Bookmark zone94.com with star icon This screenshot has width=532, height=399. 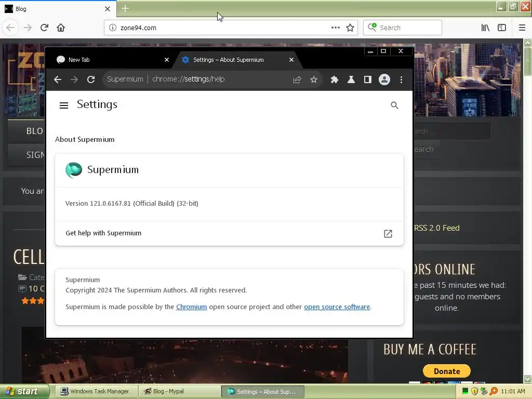coord(350,28)
